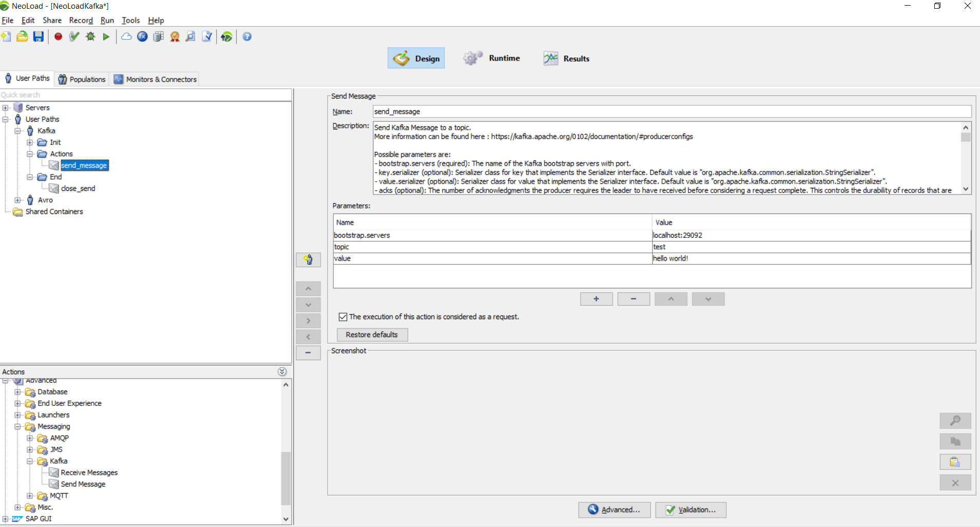Click in the Name field 'send_message'
Screen dimensions: 980x527
click(x=672, y=111)
